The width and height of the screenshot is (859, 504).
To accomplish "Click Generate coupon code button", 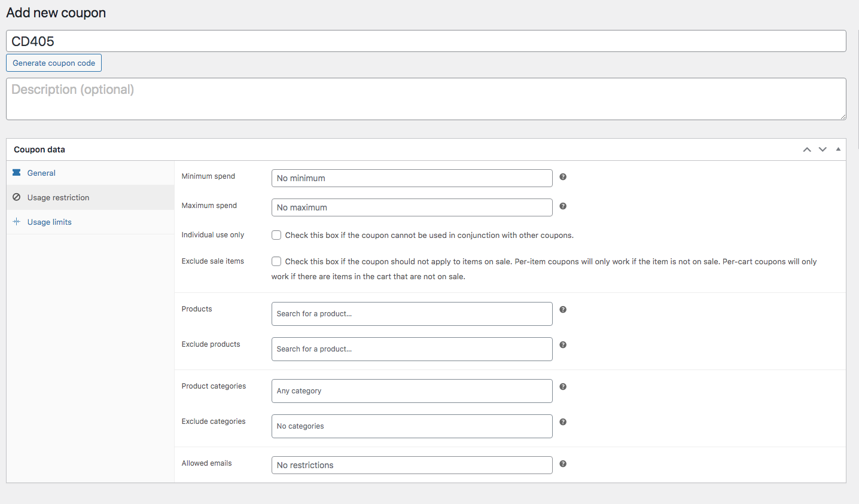I will (x=54, y=63).
